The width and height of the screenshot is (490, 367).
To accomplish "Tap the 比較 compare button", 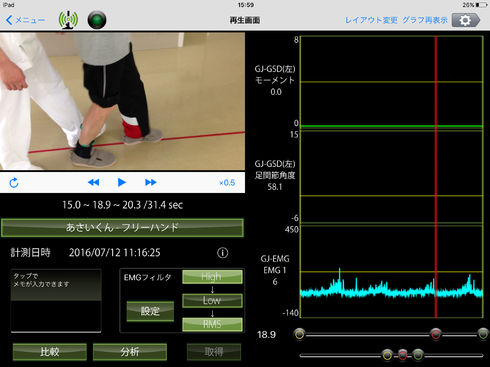I will 50,352.
